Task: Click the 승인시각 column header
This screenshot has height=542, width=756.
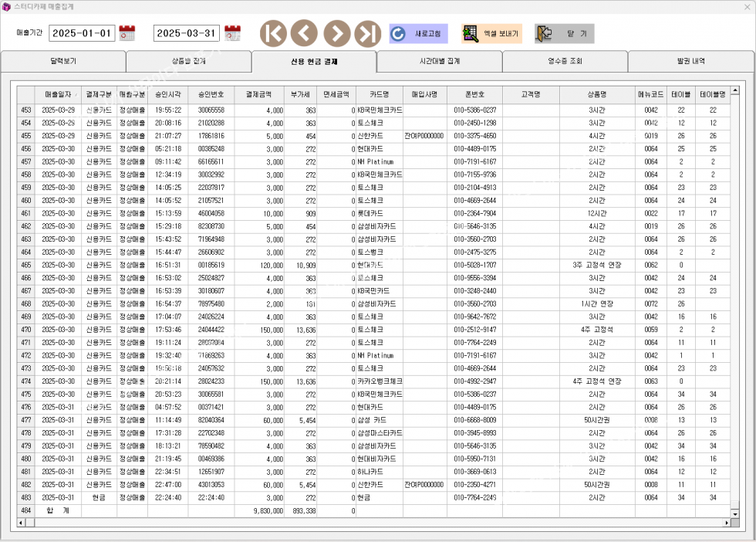Action: [x=168, y=95]
